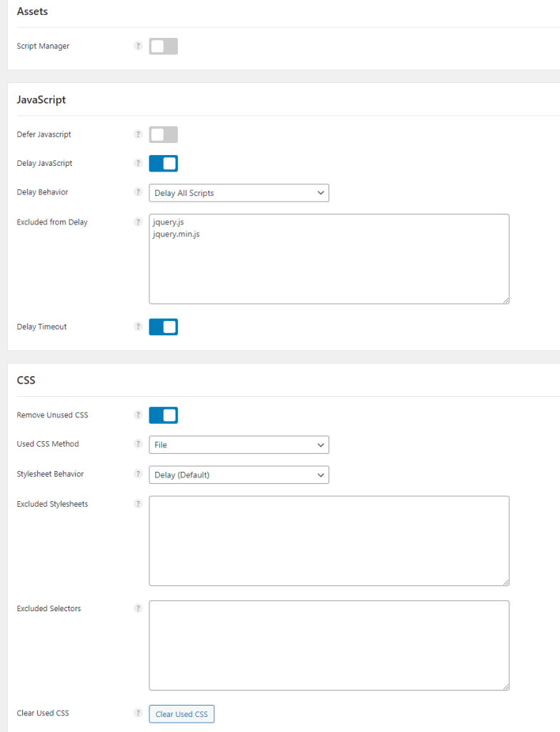The width and height of the screenshot is (560, 732).
Task: Open the Delay Behavior dropdown
Action: pyautogui.click(x=239, y=193)
